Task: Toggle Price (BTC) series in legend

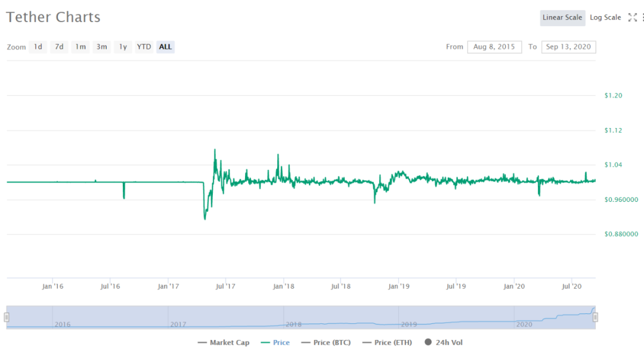Action: click(326, 342)
